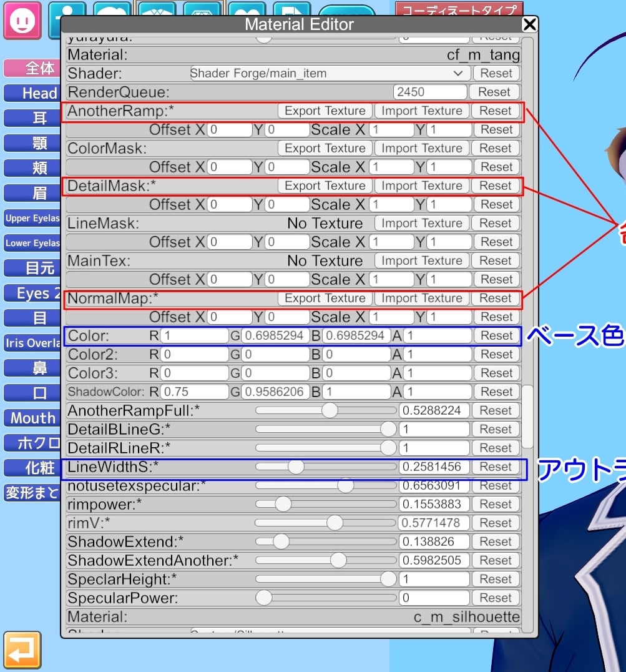
Task: Adjust the rimpower slider
Action: tap(326, 505)
